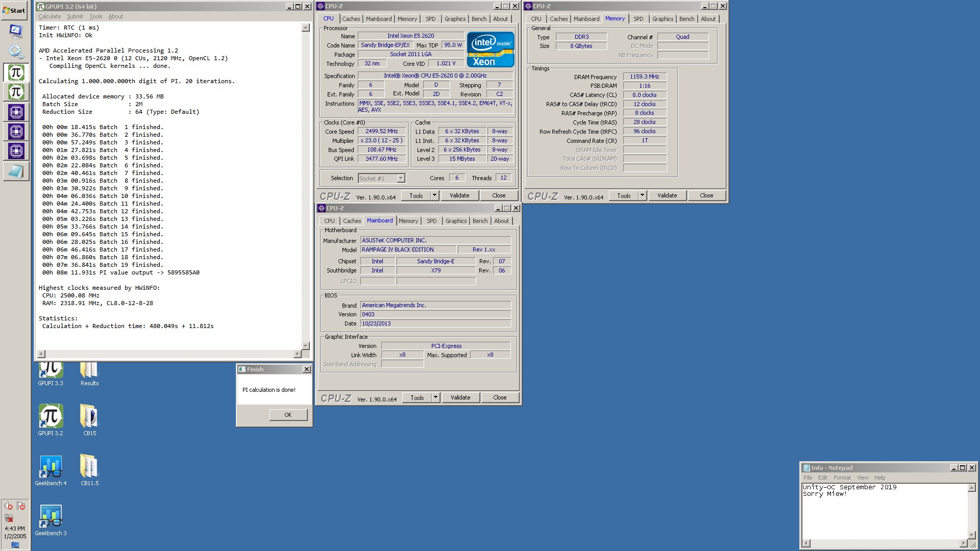Screen dimensions: 980x551
Task: Click Validate in CPU tab CPU-Z window
Action: pyautogui.click(x=459, y=195)
